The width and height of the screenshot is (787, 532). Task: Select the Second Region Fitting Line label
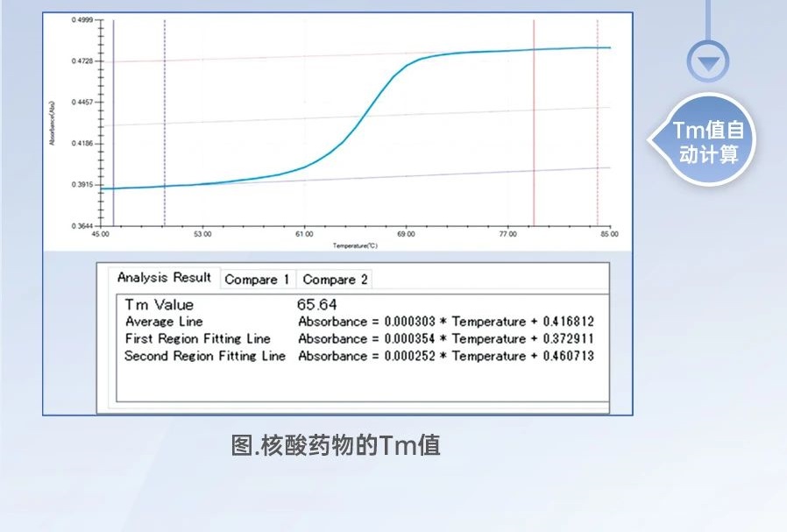(205, 356)
